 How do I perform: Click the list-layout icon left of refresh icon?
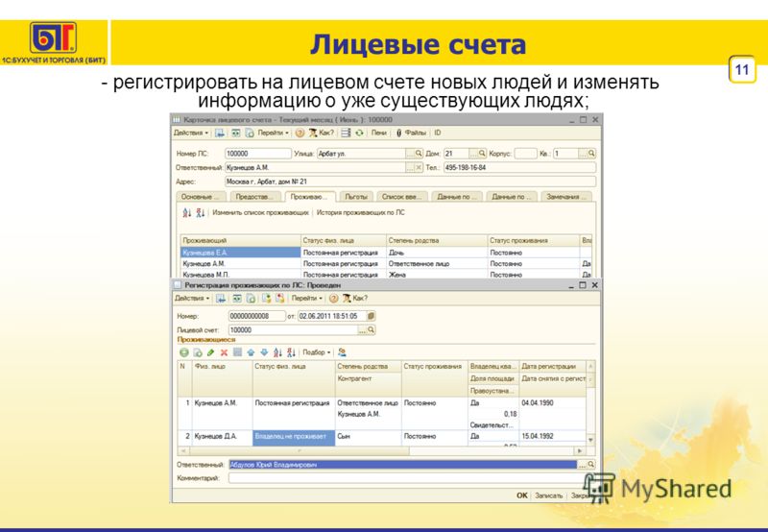346,133
